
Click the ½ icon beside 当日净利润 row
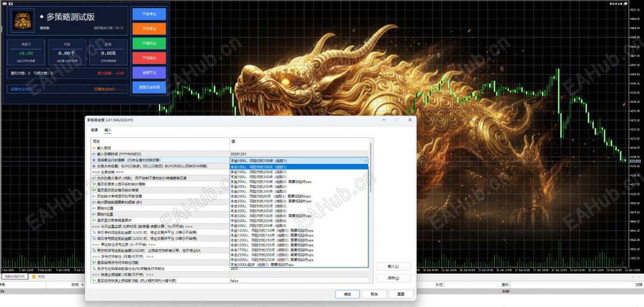pyautogui.click(x=93, y=233)
